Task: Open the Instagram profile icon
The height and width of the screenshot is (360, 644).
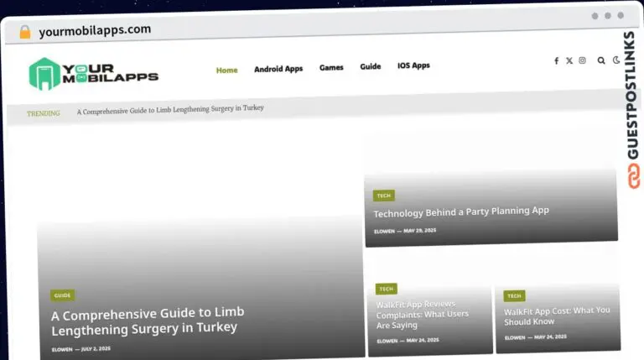Action: pyautogui.click(x=582, y=60)
